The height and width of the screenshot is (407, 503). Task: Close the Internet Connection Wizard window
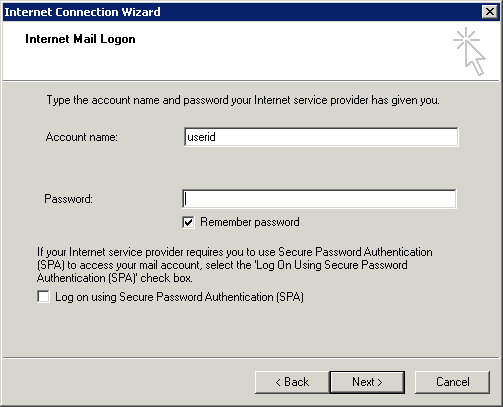coord(490,12)
